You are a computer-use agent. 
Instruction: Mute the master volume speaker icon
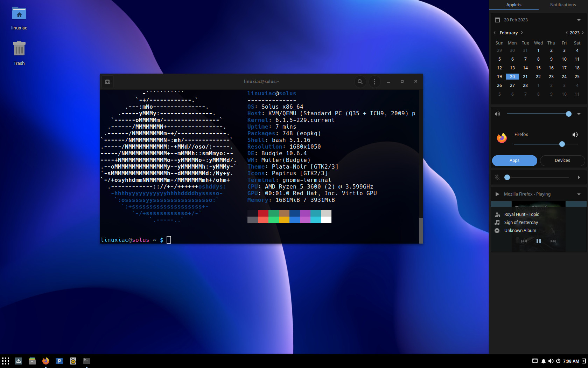pyautogui.click(x=497, y=114)
